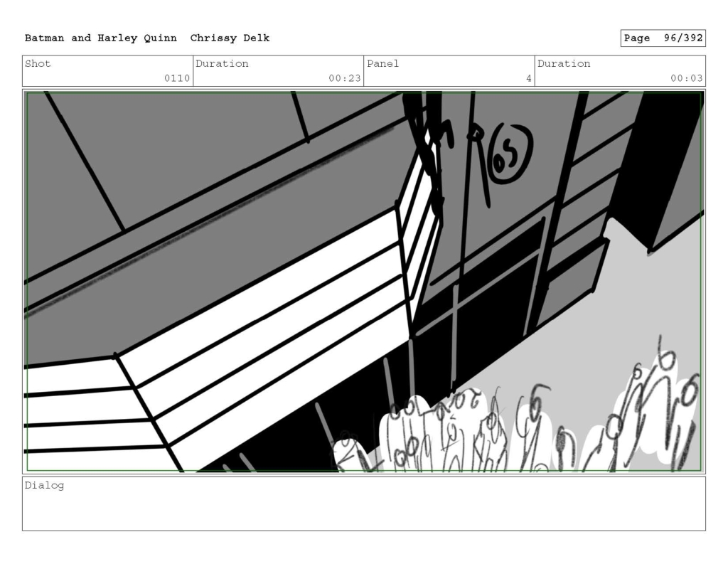This screenshot has height=564, width=728.
Task: Click the panel number '4'
Action: (528, 78)
